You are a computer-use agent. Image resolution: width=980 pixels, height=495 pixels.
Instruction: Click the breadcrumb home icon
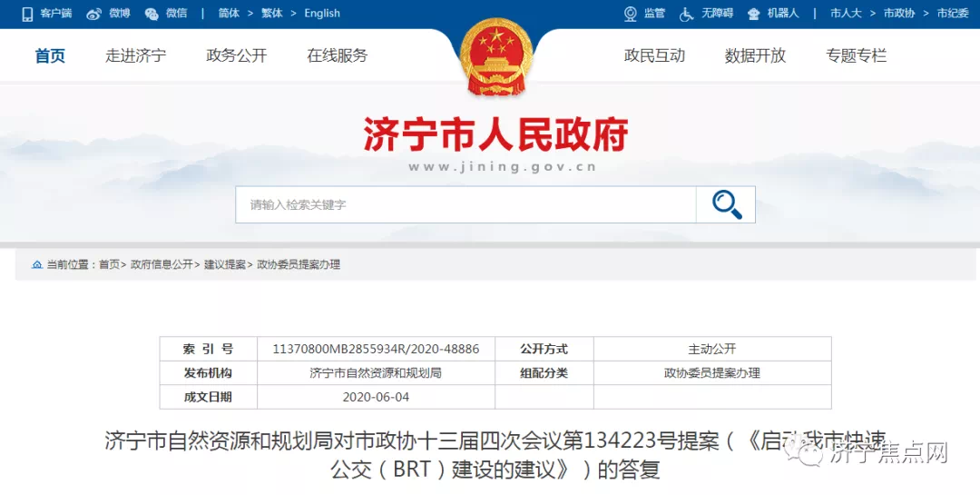point(37,264)
